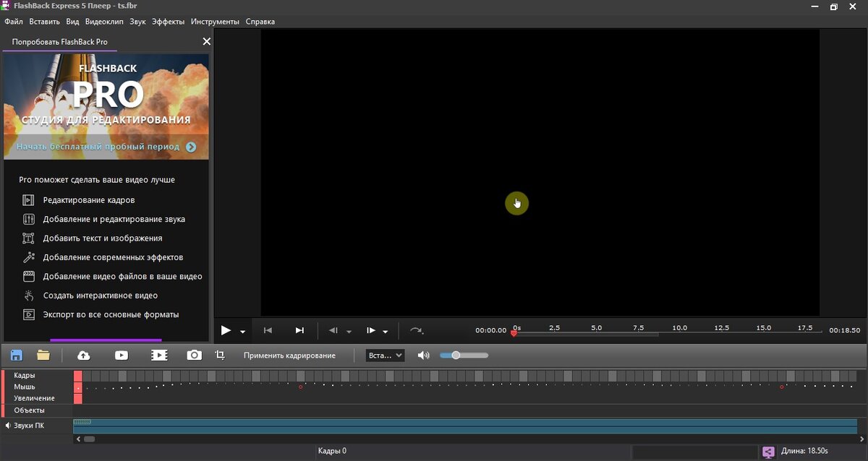Screen dimensions: 868x461
Task: Open the Справка menu
Action: point(260,22)
